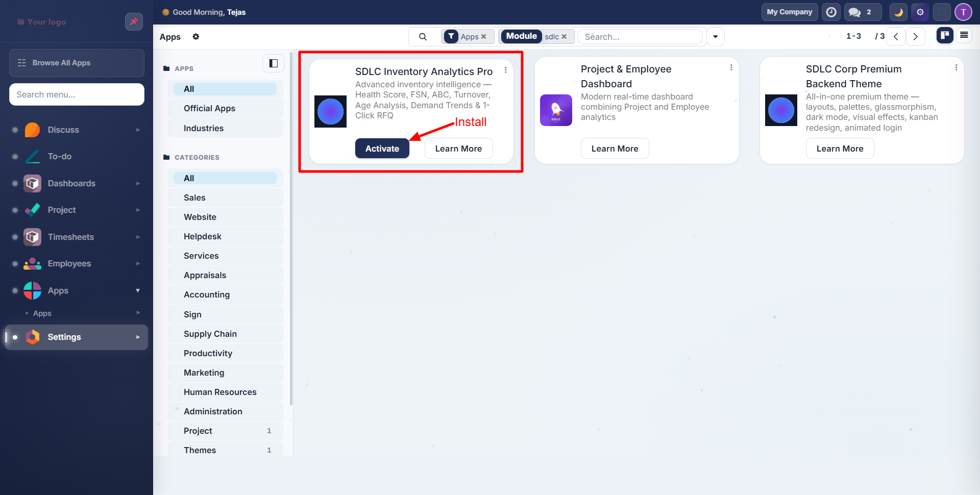The width and height of the screenshot is (980, 495).
Task: Click Learn More on Project & Employee Dashboard
Action: coord(615,148)
